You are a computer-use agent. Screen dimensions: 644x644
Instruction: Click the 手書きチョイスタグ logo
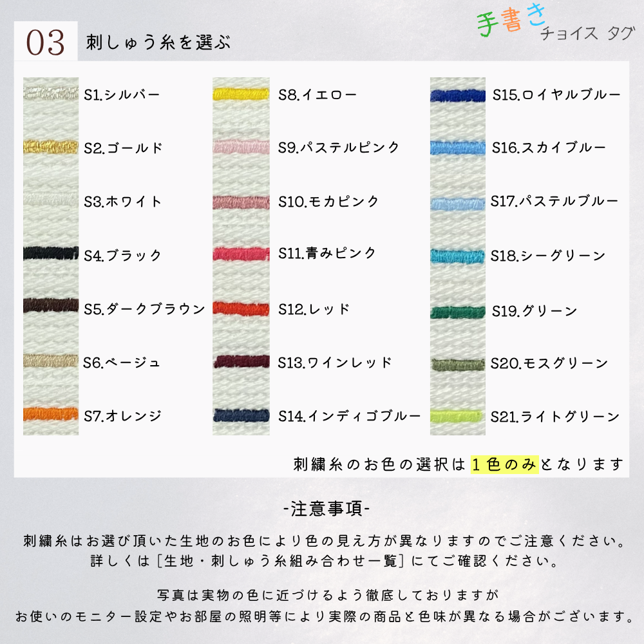(x=555, y=22)
